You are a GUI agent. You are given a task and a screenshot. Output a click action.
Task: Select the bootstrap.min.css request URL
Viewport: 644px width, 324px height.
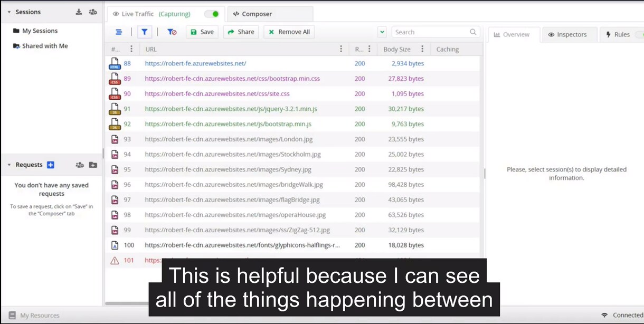(232, 79)
